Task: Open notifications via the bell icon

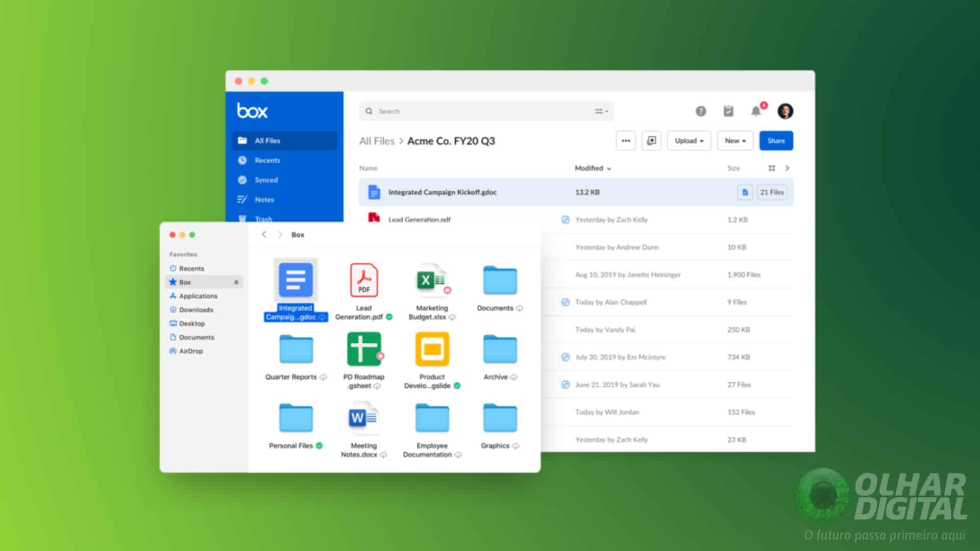Action: click(756, 111)
